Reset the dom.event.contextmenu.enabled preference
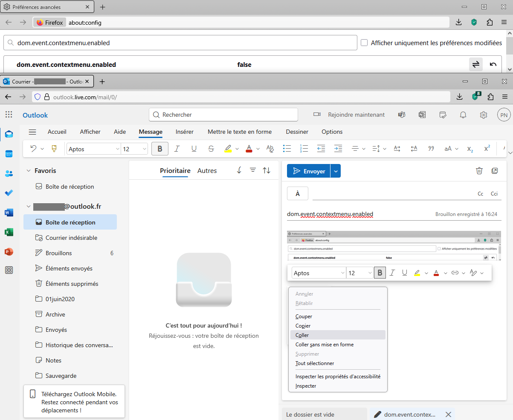Screen dimensions: 513x420 (493, 65)
